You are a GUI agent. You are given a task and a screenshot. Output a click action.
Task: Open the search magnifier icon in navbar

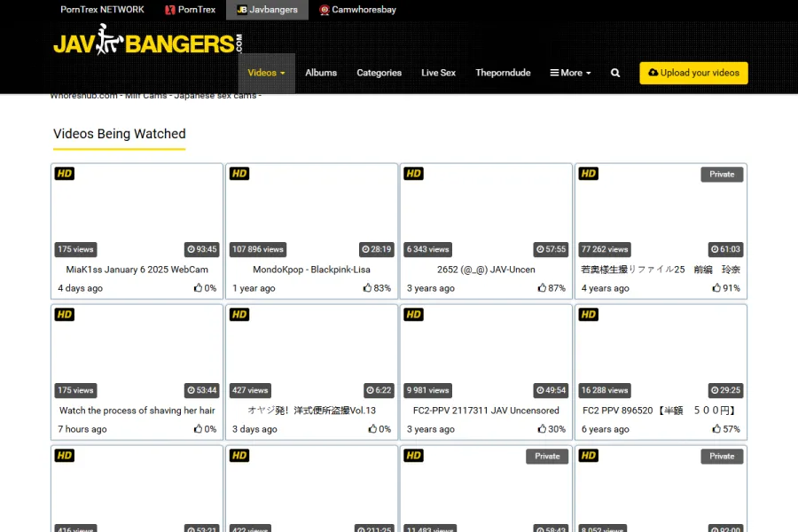coord(615,73)
